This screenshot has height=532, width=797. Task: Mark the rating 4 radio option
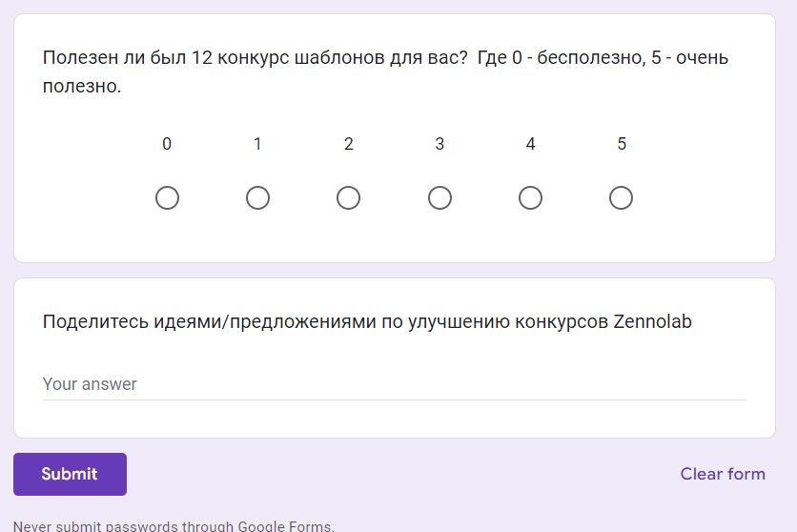pos(530,198)
